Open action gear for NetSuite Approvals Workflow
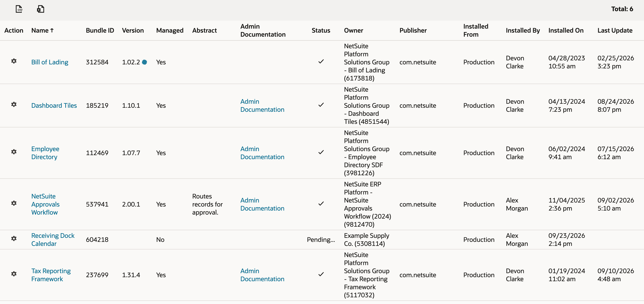 point(14,203)
